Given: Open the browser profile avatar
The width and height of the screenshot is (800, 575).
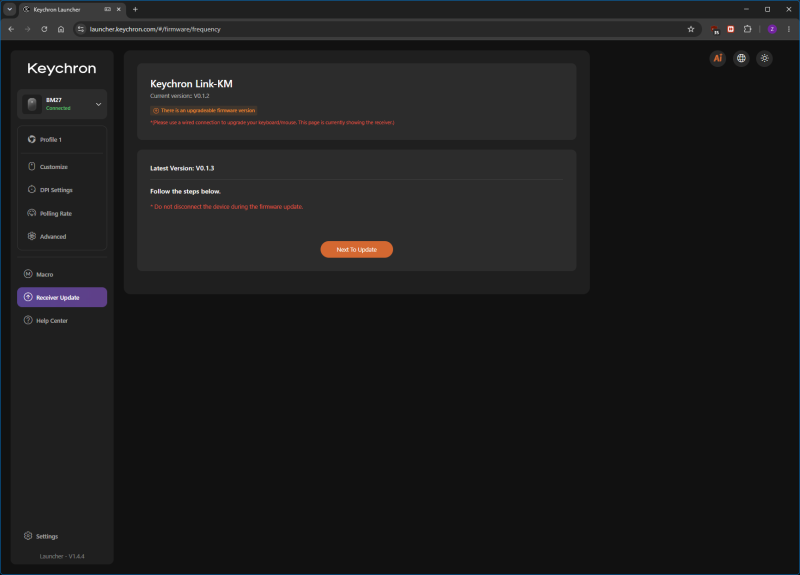Looking at the screenshot, I should [772, 29].
